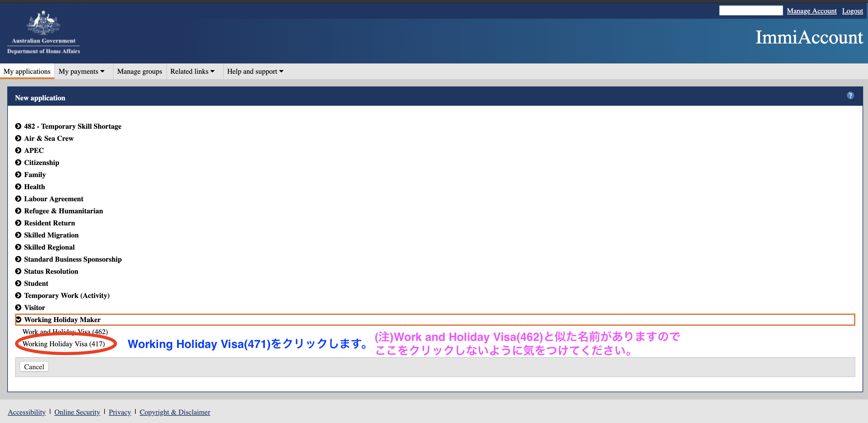Open Help and support dropdown
Screen dimensions: 868x423
pyautogui.click(x=255, y=71)
